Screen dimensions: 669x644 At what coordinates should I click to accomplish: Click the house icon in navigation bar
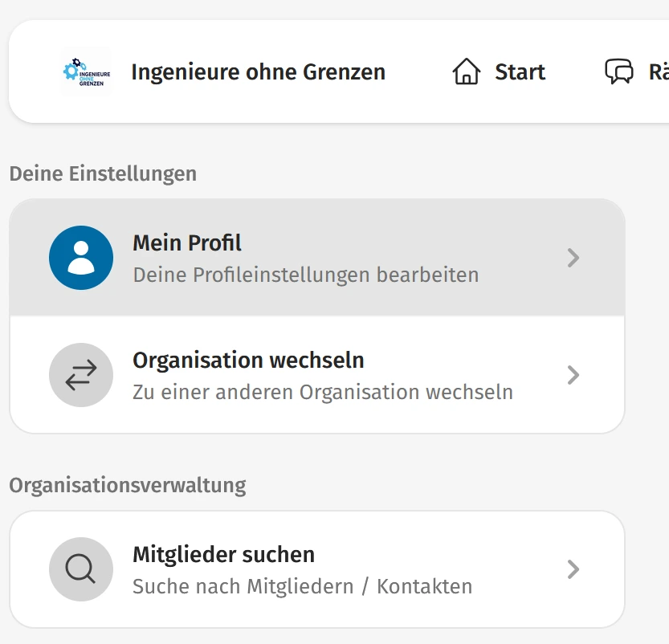466,72
